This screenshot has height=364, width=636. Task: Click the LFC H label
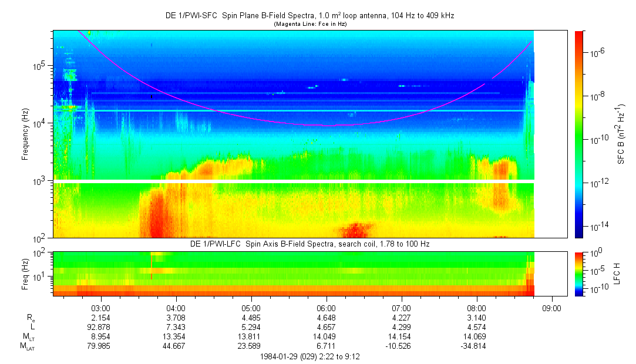(617, 274)
